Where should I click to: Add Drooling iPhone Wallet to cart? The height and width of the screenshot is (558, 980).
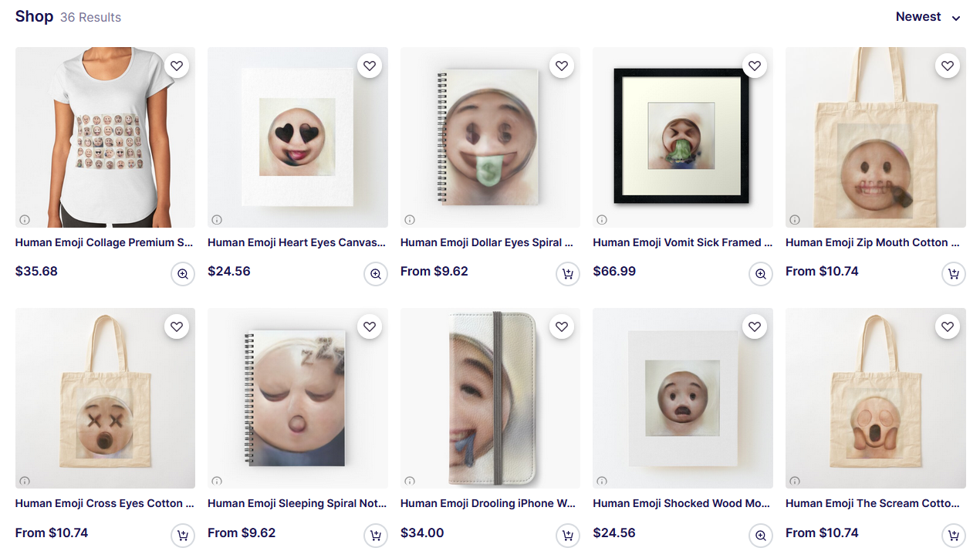click(x=568, y=536)
